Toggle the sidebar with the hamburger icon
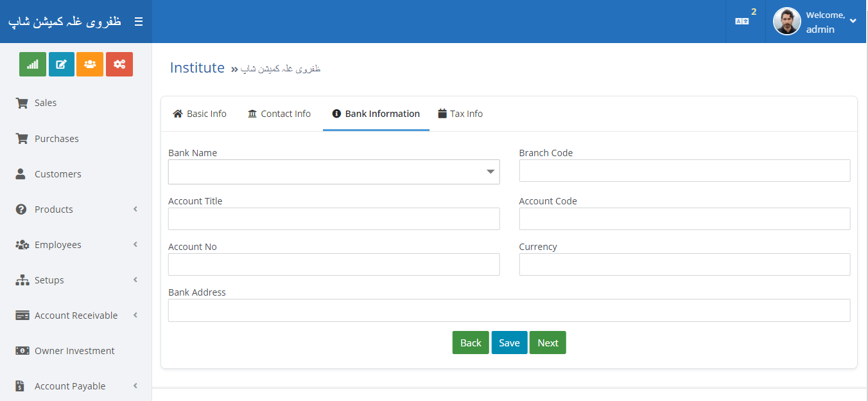Image resolution: width=868 pixels, height=401 pixels. click(139, 22)
